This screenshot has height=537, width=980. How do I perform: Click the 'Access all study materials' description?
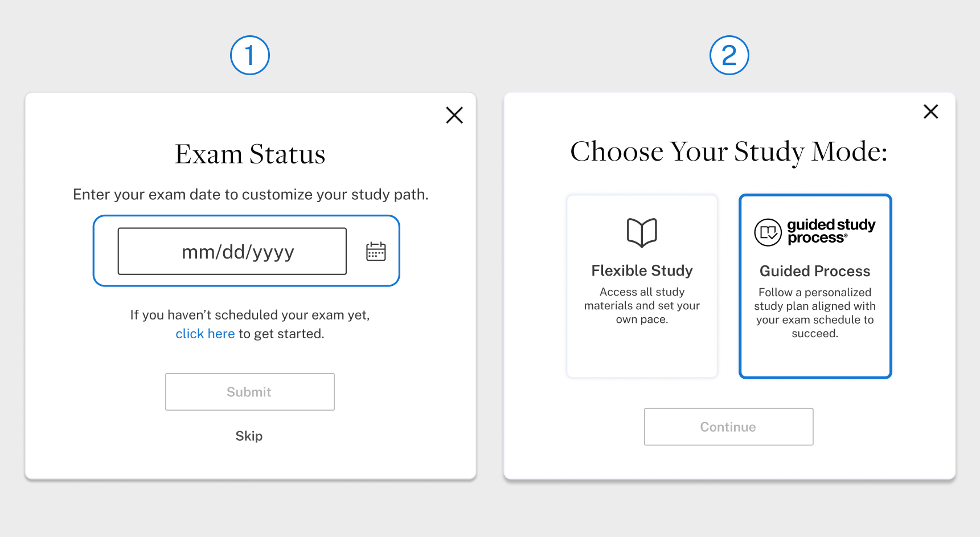(642, 306)
